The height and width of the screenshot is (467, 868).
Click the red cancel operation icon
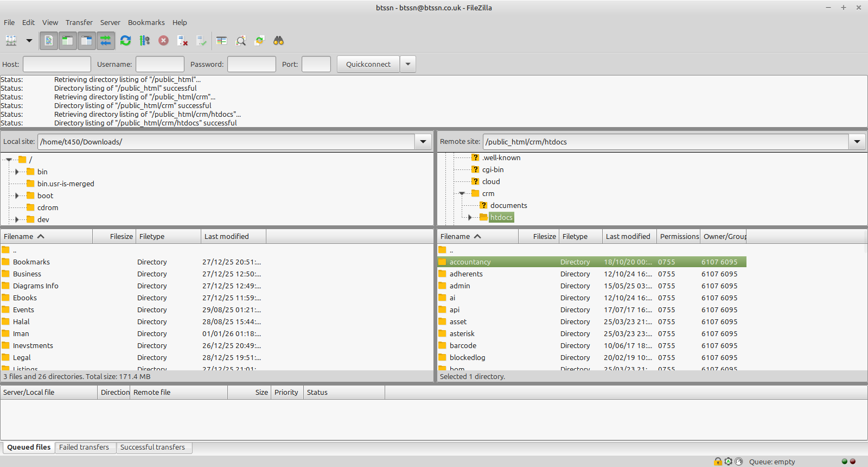pos(163,41)
